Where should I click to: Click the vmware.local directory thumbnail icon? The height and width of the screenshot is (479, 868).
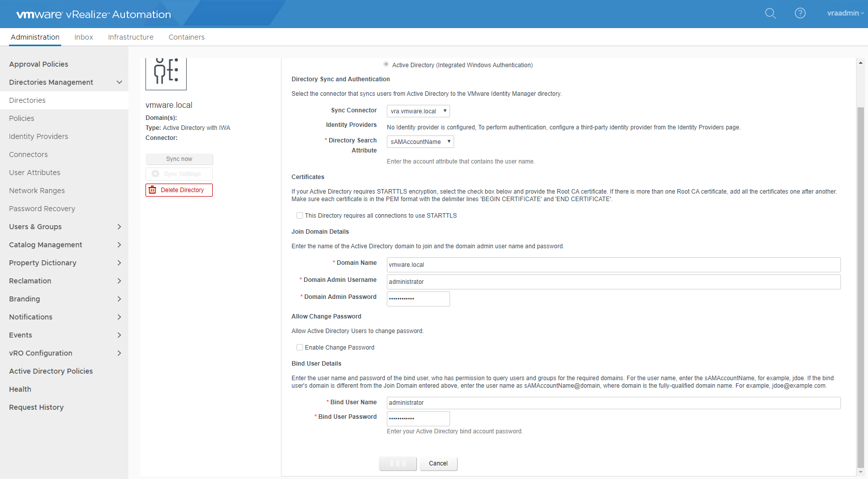click(x=166, y=73)
